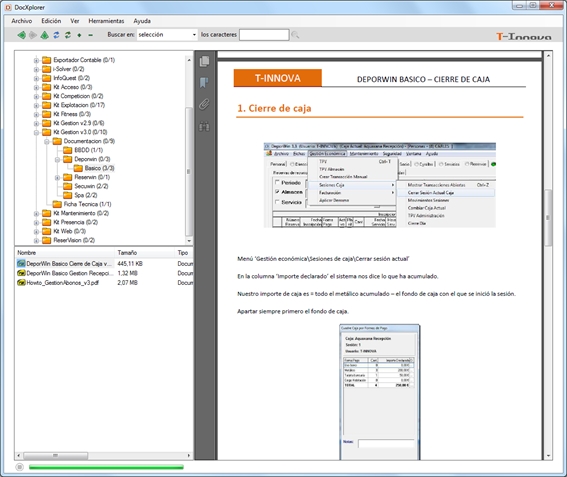Click the i-Solver (0/2) folder icon
The image size is (567, 477).
(x=47, y=69)
